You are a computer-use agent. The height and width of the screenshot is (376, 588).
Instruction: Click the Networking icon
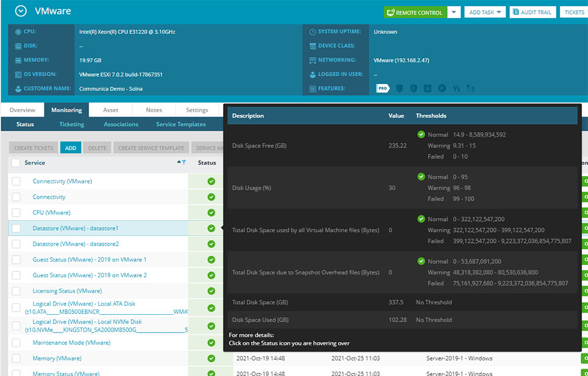(312, 61)
